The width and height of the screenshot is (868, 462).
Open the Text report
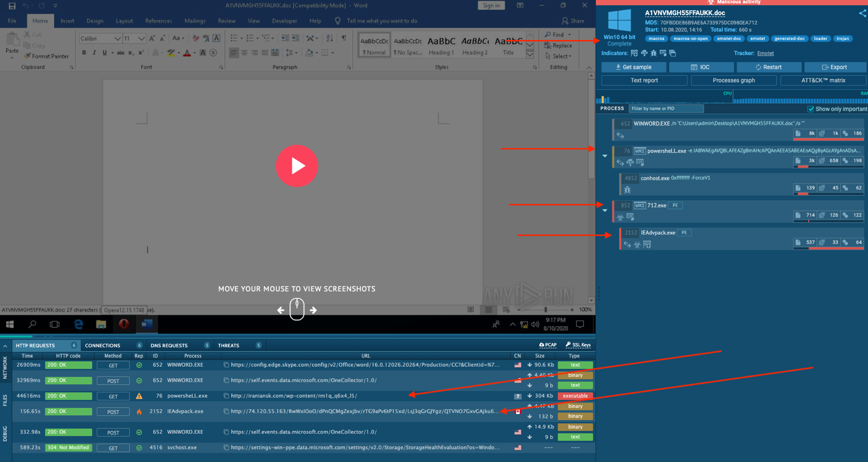(644, 80)
